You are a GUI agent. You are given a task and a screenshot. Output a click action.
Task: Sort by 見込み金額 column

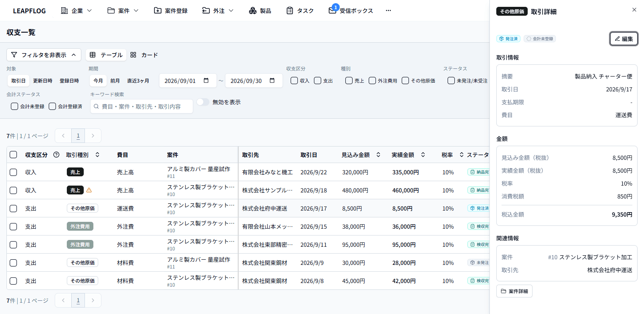point(378,155)
